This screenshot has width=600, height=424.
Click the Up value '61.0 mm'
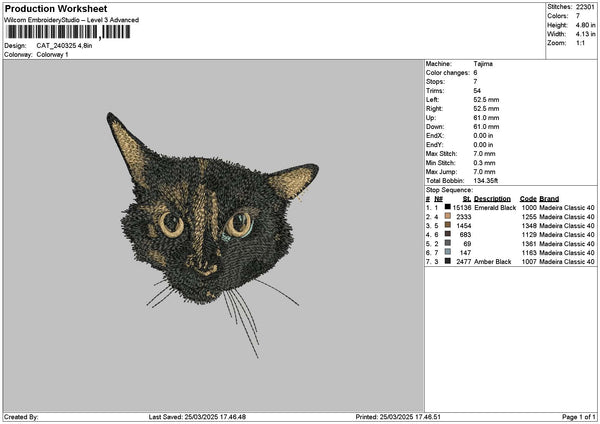pyautogui.click(x=486, y=118)
